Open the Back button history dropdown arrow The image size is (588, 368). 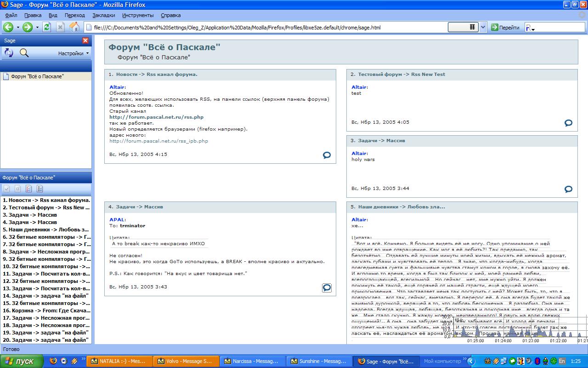pos(18,28)
